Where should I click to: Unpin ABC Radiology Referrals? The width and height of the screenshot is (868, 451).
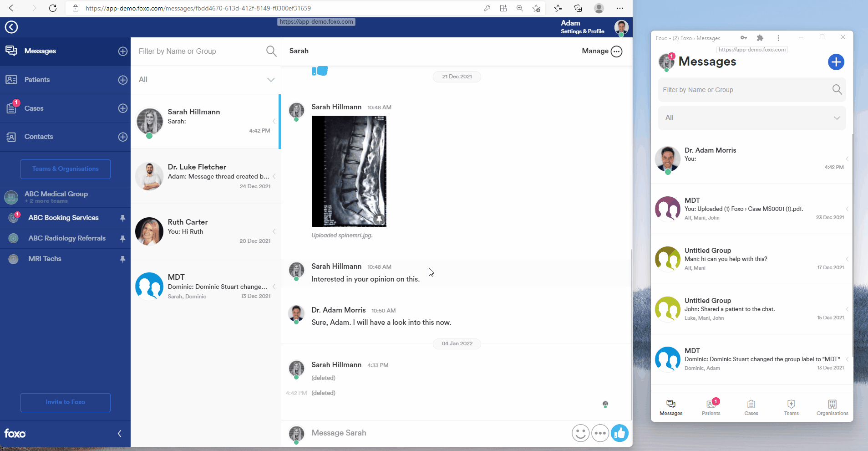[122, 238]
